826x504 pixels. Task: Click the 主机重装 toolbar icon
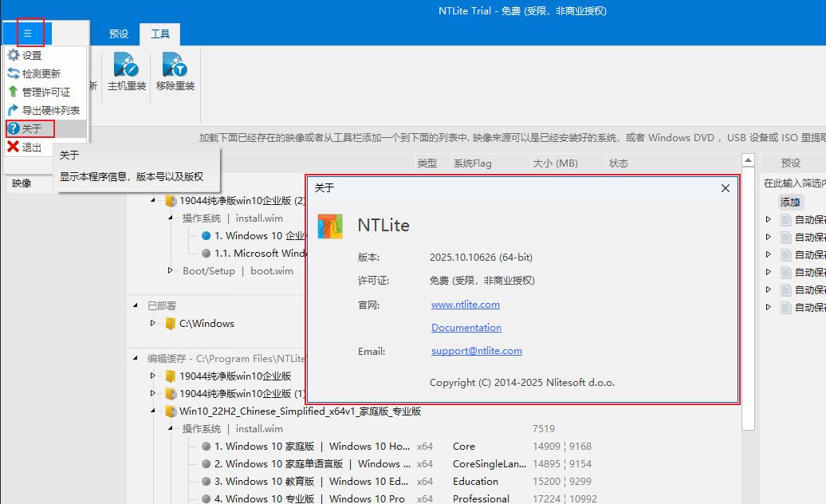click(127, 72)
